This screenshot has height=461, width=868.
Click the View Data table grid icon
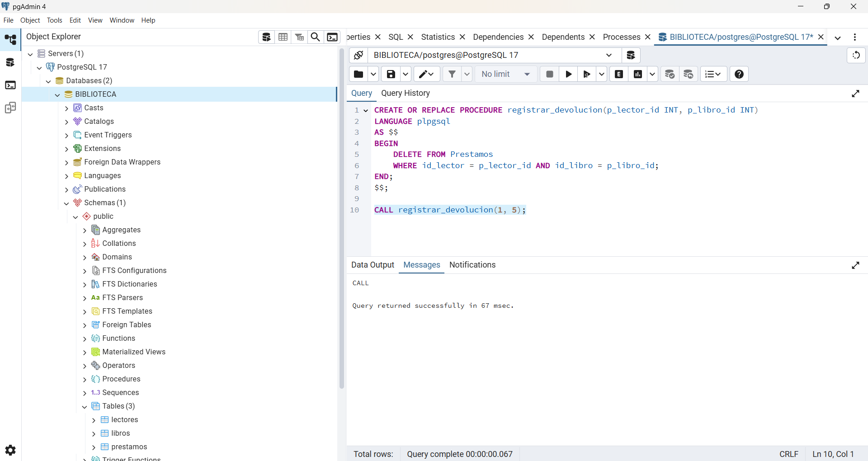click(283, 37)
